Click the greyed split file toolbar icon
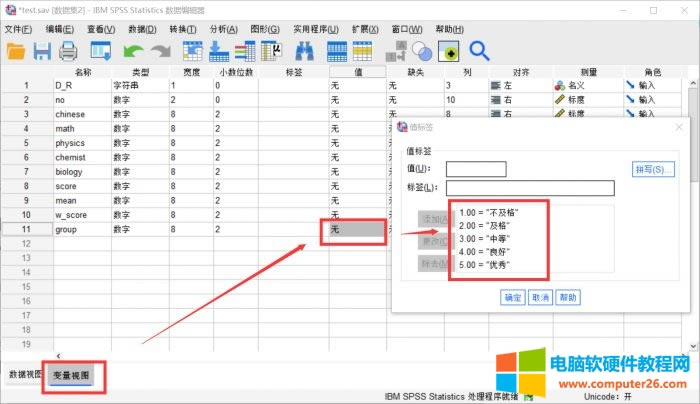Image resolution: width=700 pixels, height=404 pixels. [x=396, y=51]
